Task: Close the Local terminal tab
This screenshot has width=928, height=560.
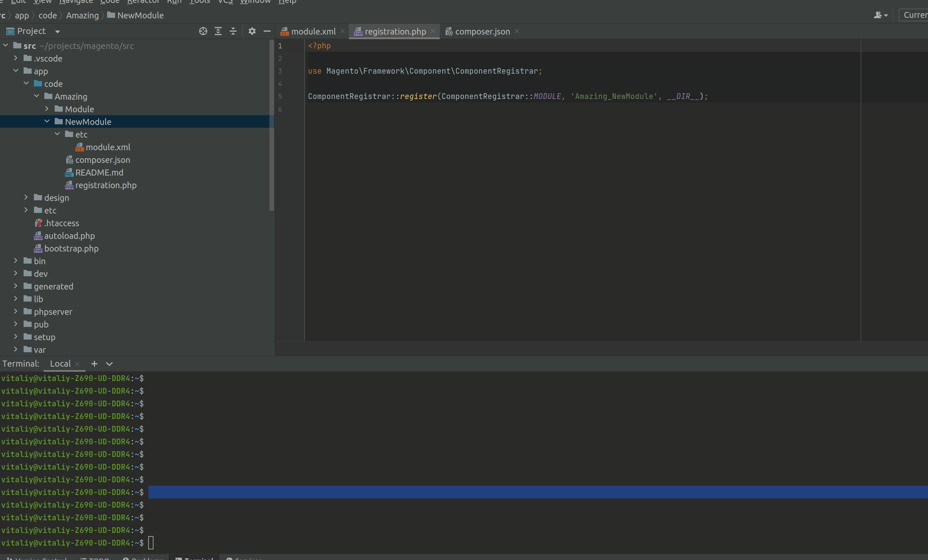Action: pos(77,364)
